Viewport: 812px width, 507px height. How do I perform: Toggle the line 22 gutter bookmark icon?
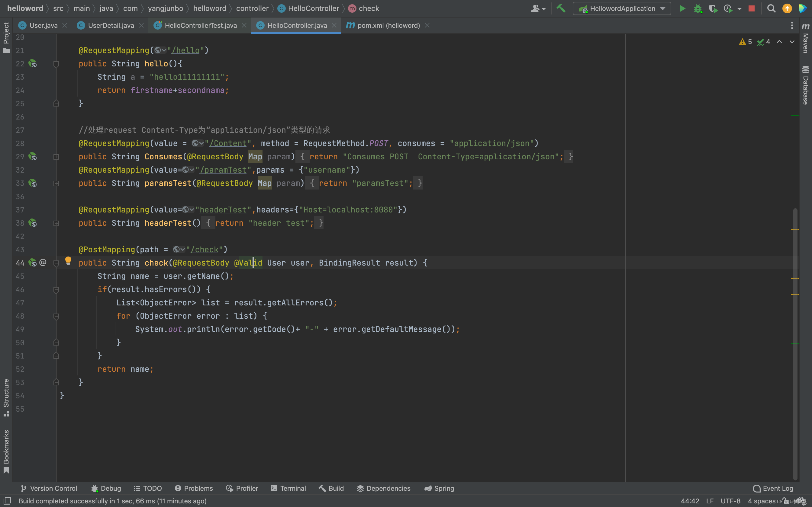pyautogui.click(x=33, y=63)
